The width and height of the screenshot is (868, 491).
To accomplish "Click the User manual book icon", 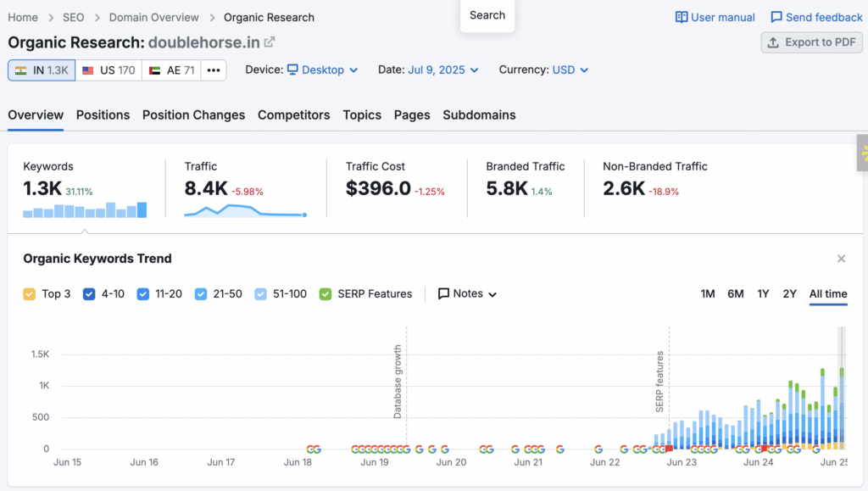I will coord(682,17).
